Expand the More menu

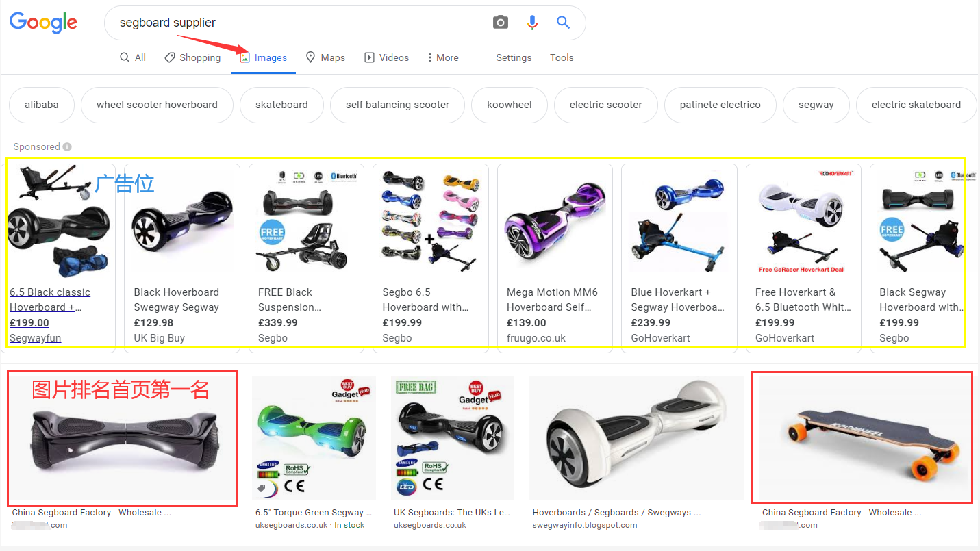click(442, 57)
